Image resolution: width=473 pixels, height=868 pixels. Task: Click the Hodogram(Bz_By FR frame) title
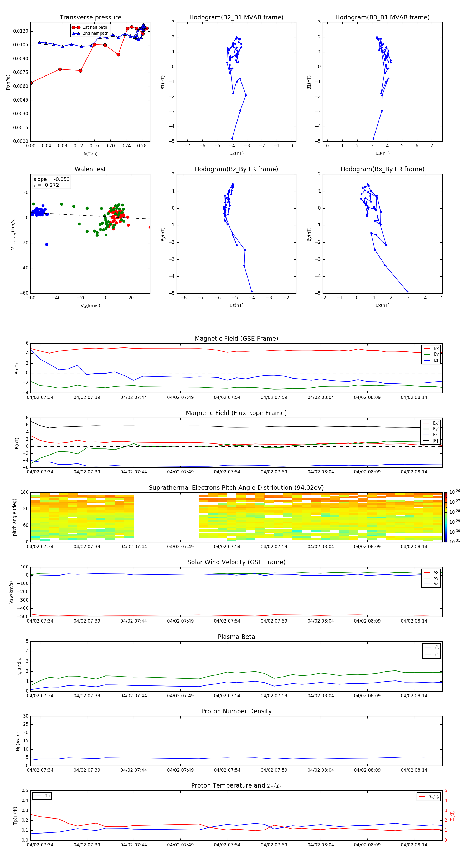click(236, 169)
